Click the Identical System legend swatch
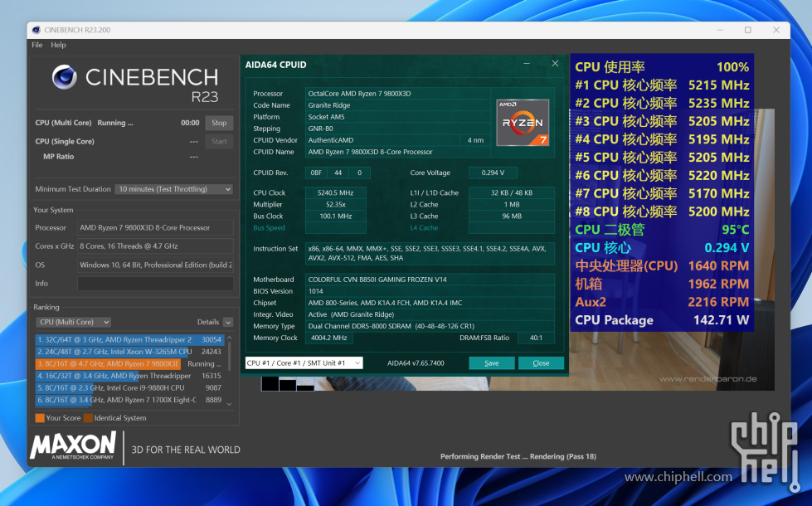Screen dimensions: 812x506 88,418
